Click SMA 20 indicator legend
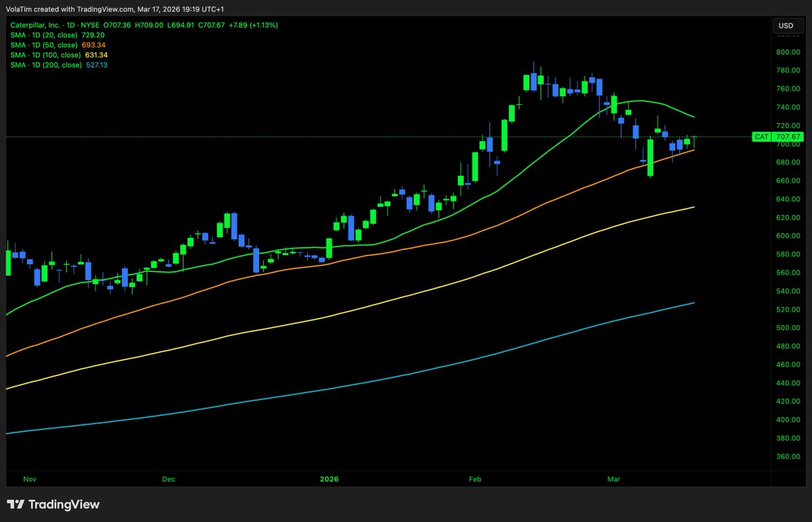Screen dimensions: 812x522 point(58,35)
